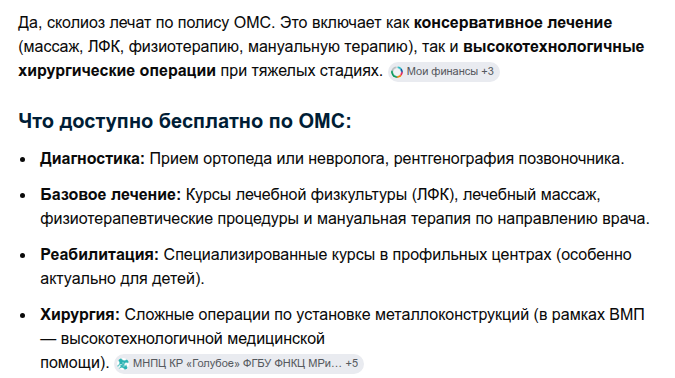Click the bold term «Базовое лечение:»
The width and height of the screenshot is (675, 378).
[111, 195]
